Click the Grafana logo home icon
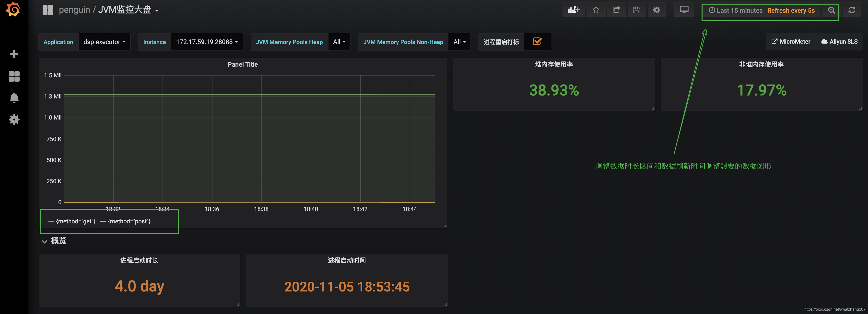Screen dimensions: 868x314 click(x=13, y=10)
